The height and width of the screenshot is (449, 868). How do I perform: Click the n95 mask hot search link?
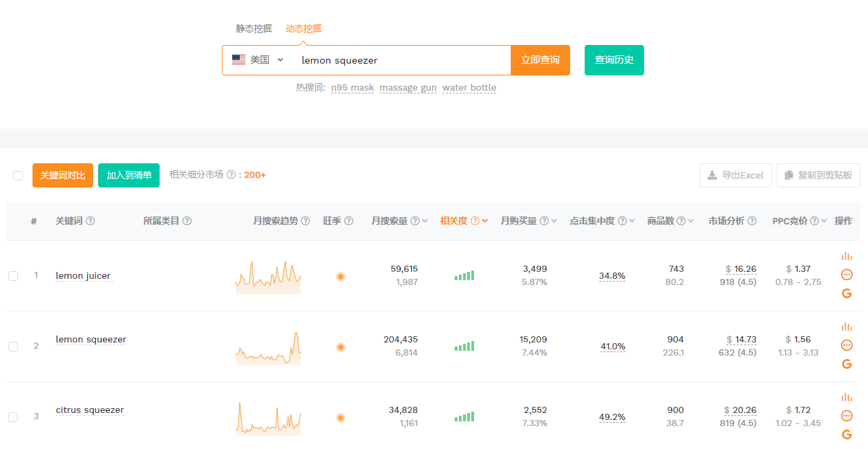[x=352, y=88]
